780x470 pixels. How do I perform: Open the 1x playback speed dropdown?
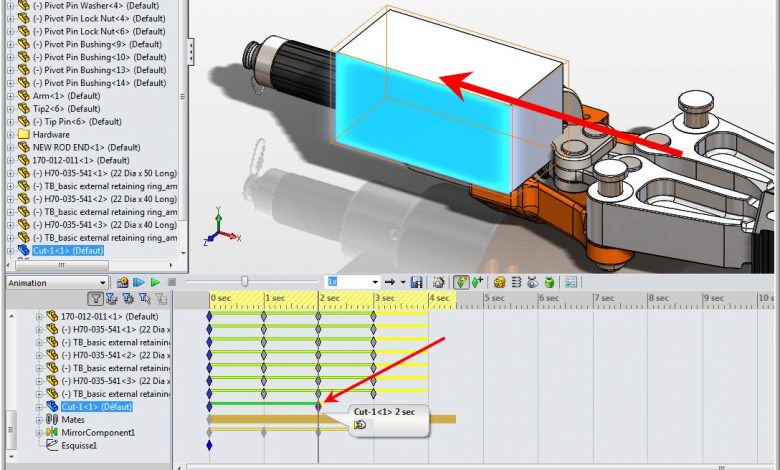(x=374, y=283)
